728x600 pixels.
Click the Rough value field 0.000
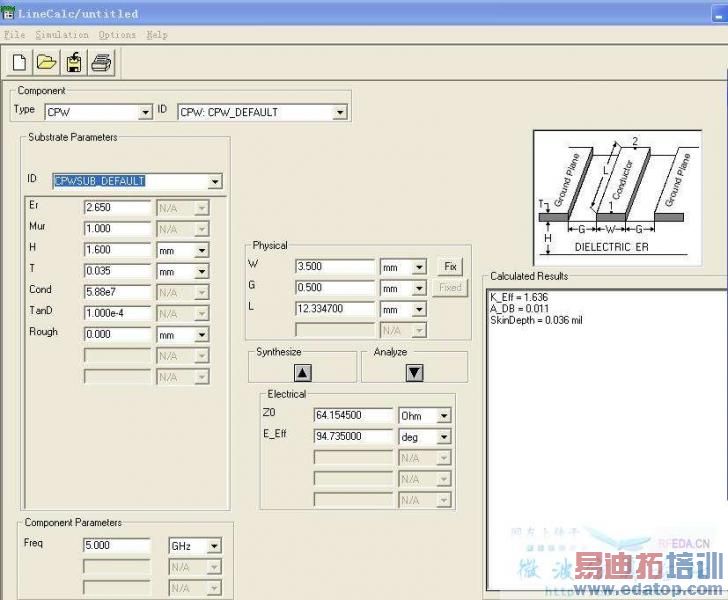pos(117,334)
